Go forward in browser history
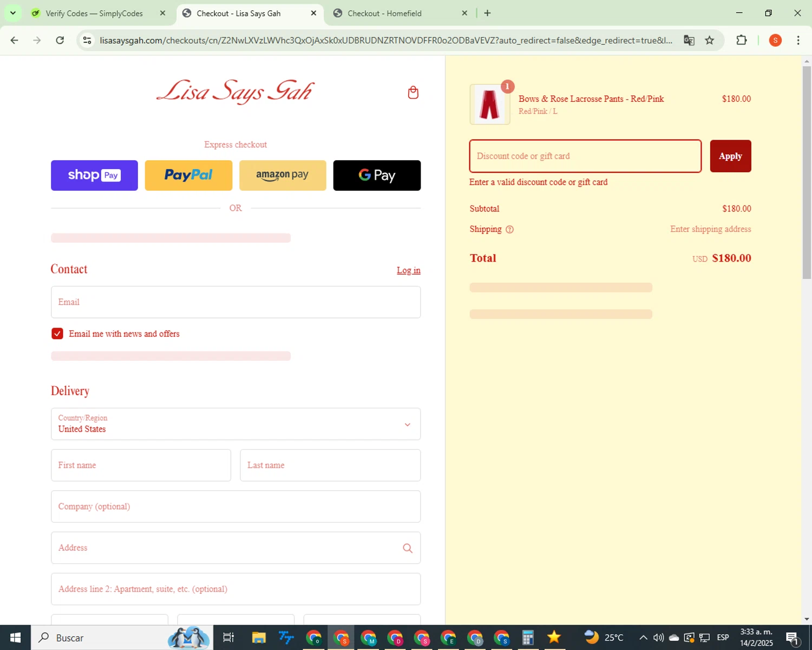 tap(37, 40)
